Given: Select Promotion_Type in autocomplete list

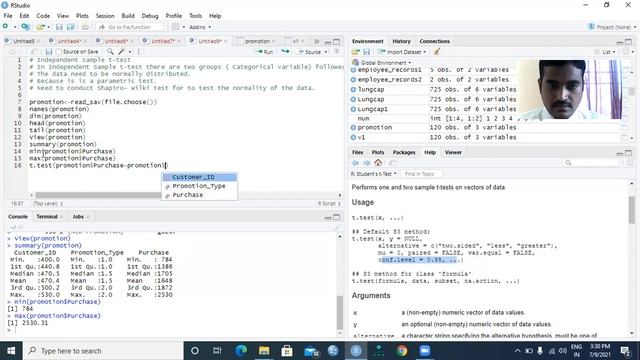Looking at the screenshot, I should [200, 186].
